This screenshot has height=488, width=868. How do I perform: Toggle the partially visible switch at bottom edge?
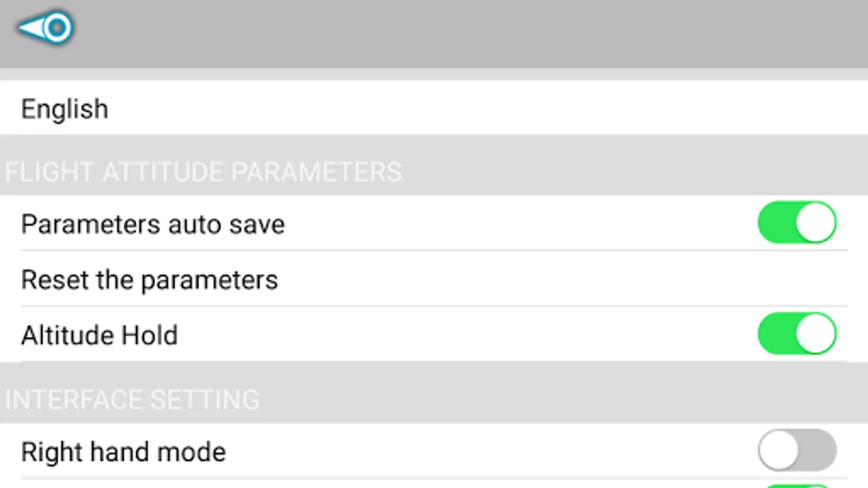click(796, 485)
